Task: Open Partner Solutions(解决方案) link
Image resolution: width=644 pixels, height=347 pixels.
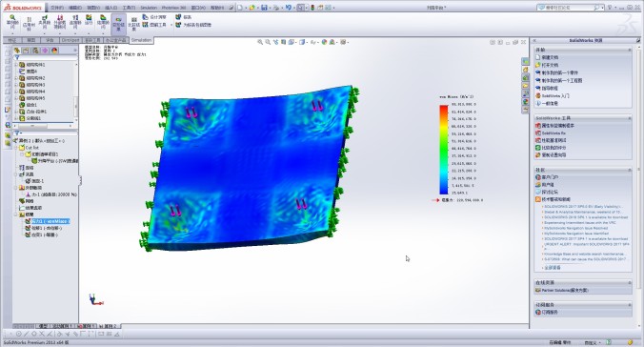Action: click(565, 290)
